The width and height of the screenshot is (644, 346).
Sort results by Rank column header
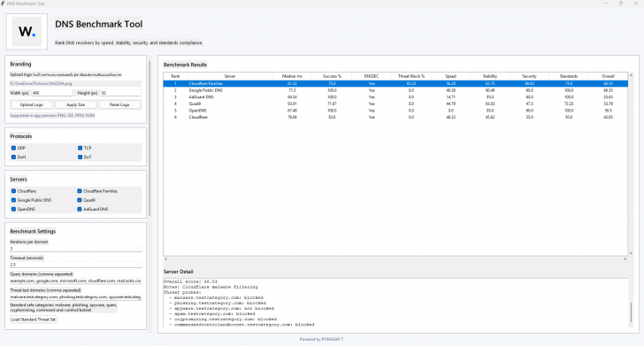point(175,76)
